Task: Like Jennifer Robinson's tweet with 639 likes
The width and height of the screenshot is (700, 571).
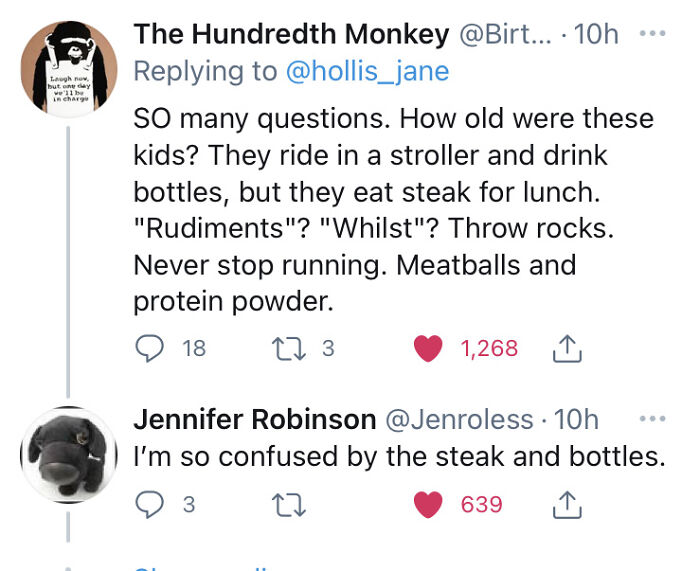Action: pyautogui.click(x=428, y=504)
